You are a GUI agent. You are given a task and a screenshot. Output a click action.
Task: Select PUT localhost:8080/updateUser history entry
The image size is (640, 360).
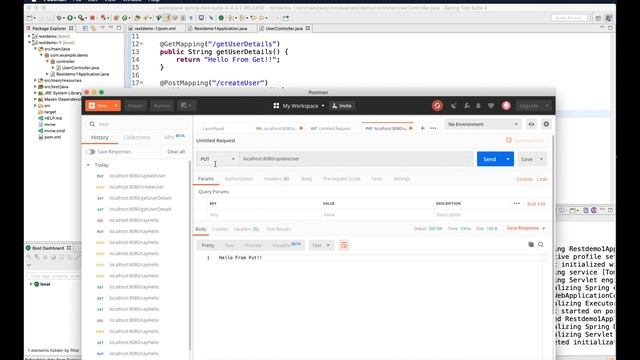[x=137, y=176]
